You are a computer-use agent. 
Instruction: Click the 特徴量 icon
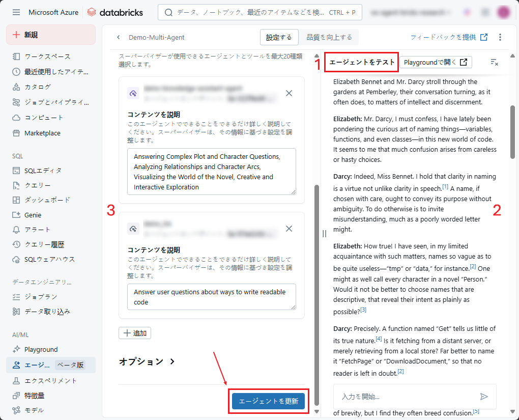16,396
